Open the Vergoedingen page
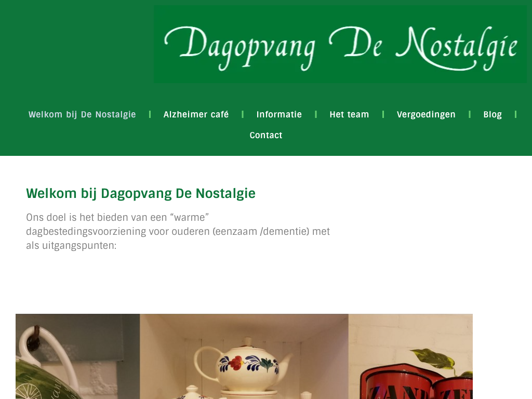The image size is (532, 399). tap(426, 114)
